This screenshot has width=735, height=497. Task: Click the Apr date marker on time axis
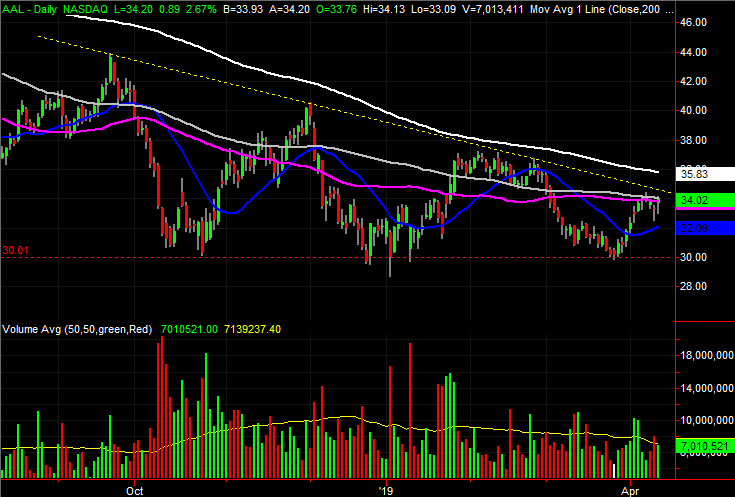pos(630,491)
